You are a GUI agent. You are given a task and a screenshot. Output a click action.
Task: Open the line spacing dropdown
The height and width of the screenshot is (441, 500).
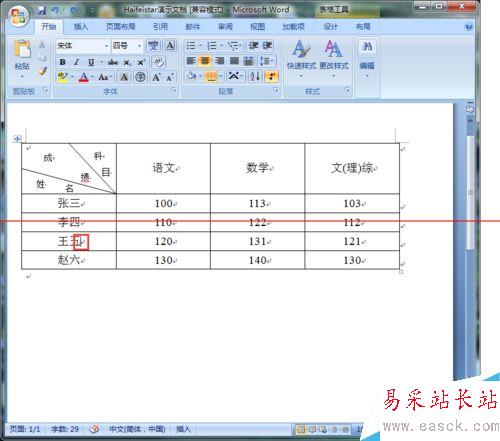267,61
